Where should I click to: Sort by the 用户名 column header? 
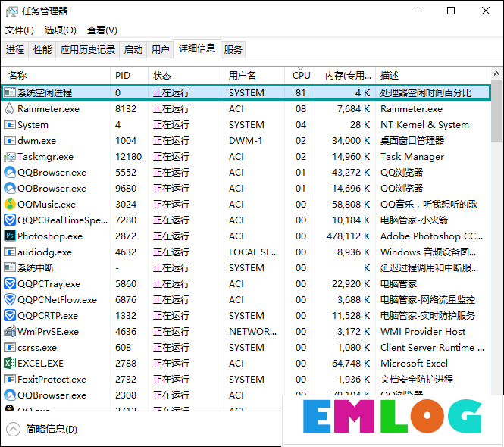(254, 76)
